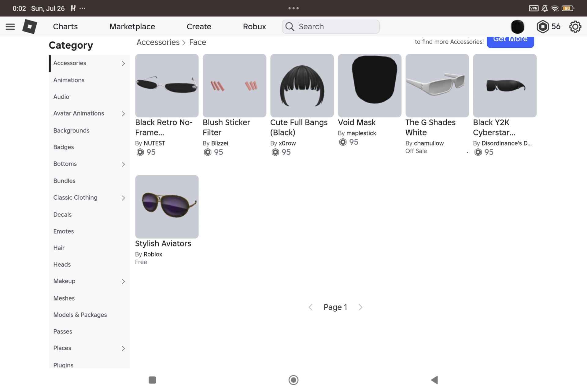Tap the battery indicator icon

568,8
